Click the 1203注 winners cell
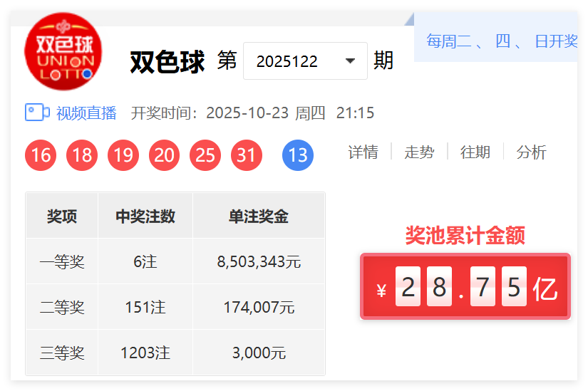The width and height of the screenshot is (588, 391). [145, 353]
